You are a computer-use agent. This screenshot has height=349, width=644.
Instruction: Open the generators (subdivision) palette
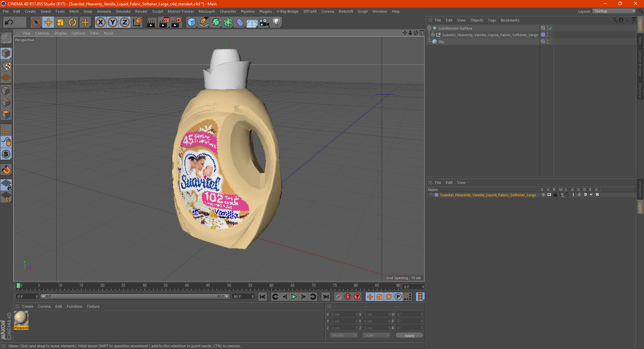(x=216, y=22)
